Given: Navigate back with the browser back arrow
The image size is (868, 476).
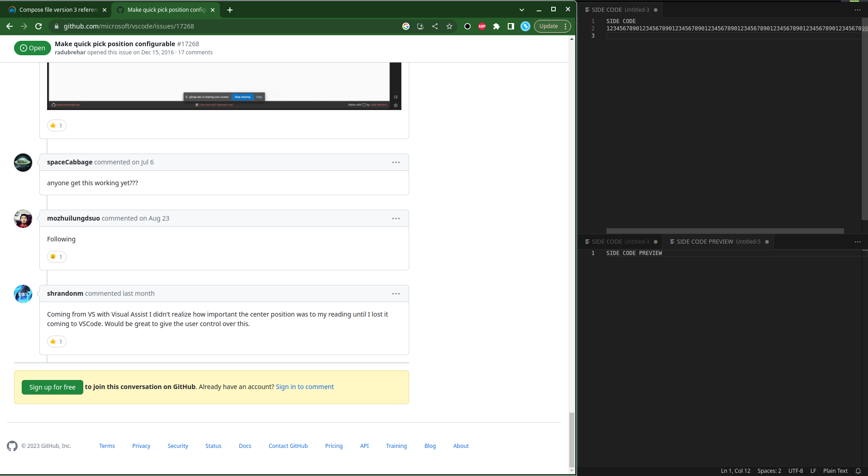Looking at the screenshot, I should click(10, 26).
